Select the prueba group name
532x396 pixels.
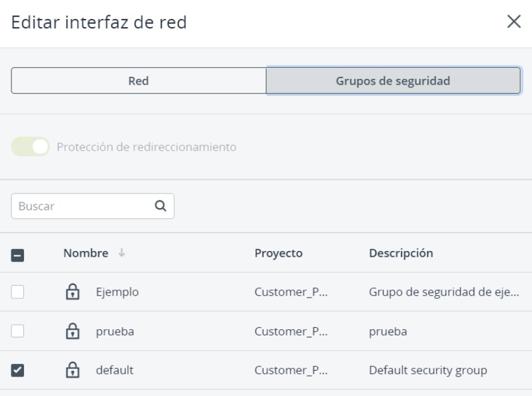115,331
